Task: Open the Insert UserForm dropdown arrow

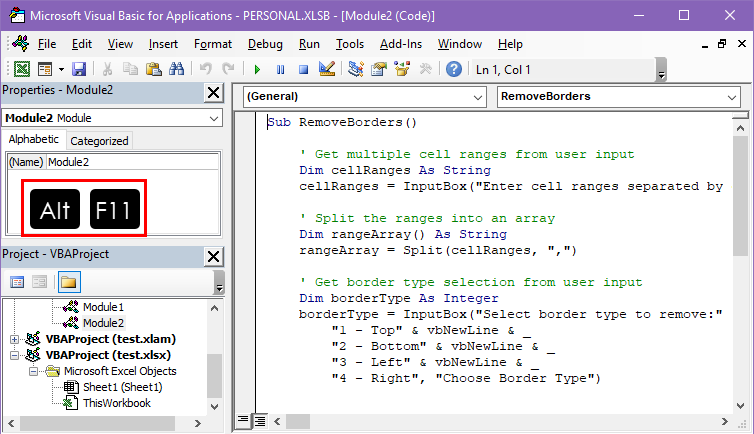Action: click(x=61, y=70)
